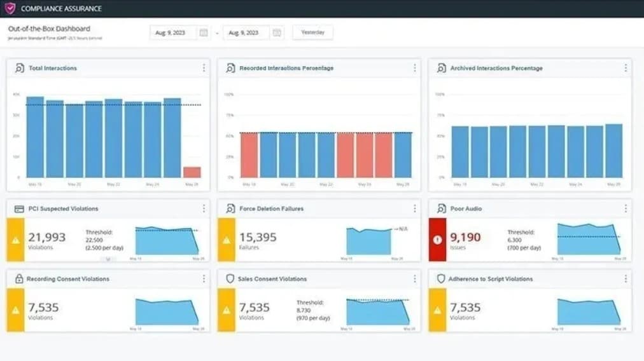Click the Recording Consent Violations lock icon
Screen dimensions: 644x361
coord(19,279)
